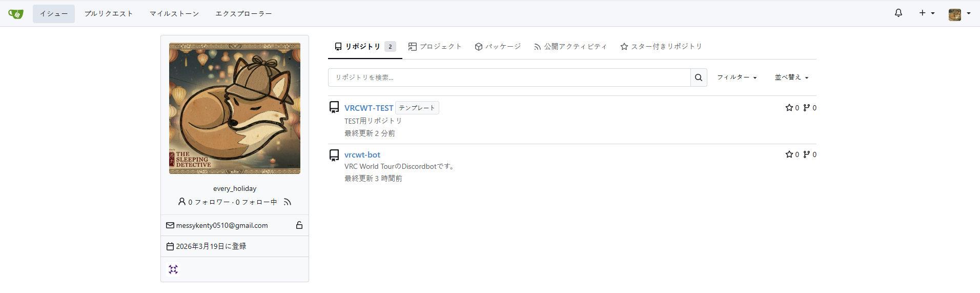Image resolution: width=980 pixels, height=293 pixels.
Task: Click the fork icon on vrcwt-bot row
Action: coord(806,154)
